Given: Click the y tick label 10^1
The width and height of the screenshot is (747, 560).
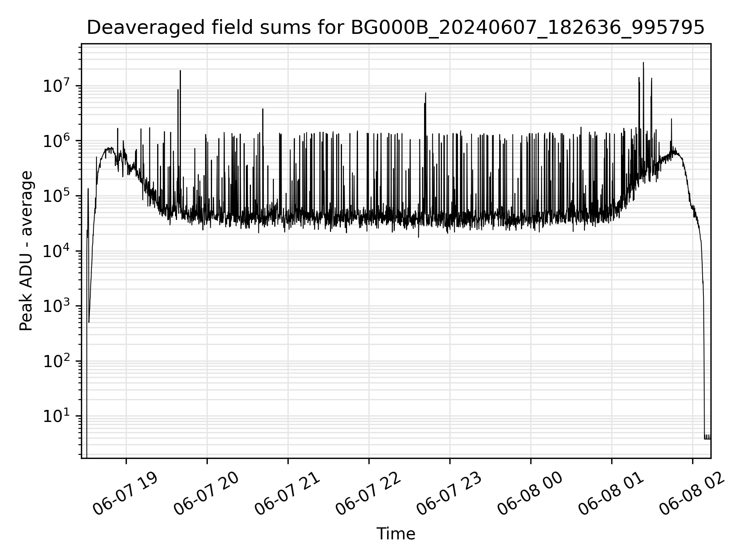Looking at the screenshot, I should pos(56,416).
